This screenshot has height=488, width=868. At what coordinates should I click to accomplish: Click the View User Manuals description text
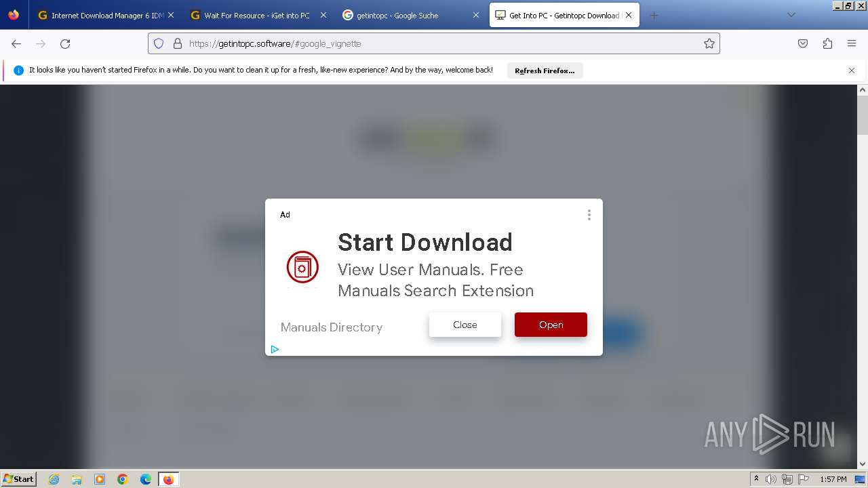[436, 280]
